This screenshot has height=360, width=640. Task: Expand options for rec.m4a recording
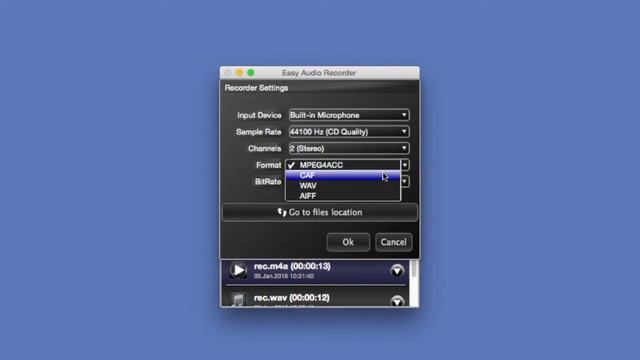[x=397, y=271]
